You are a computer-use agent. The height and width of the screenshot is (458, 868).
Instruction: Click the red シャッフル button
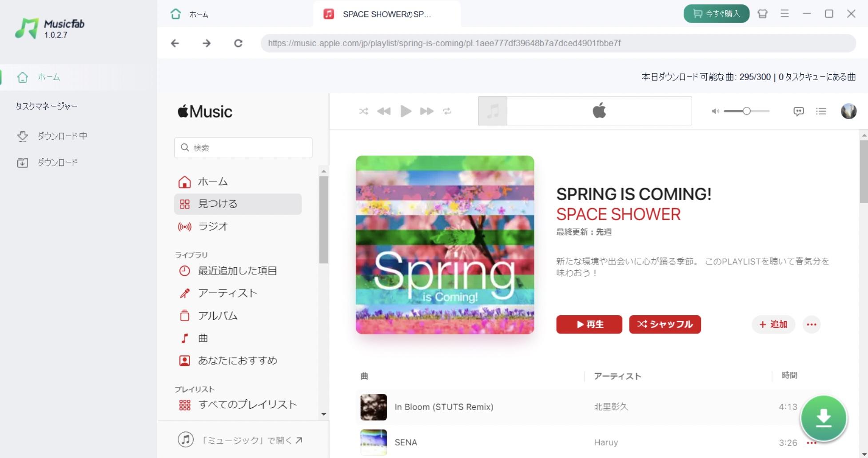click(x=665, y=325)
